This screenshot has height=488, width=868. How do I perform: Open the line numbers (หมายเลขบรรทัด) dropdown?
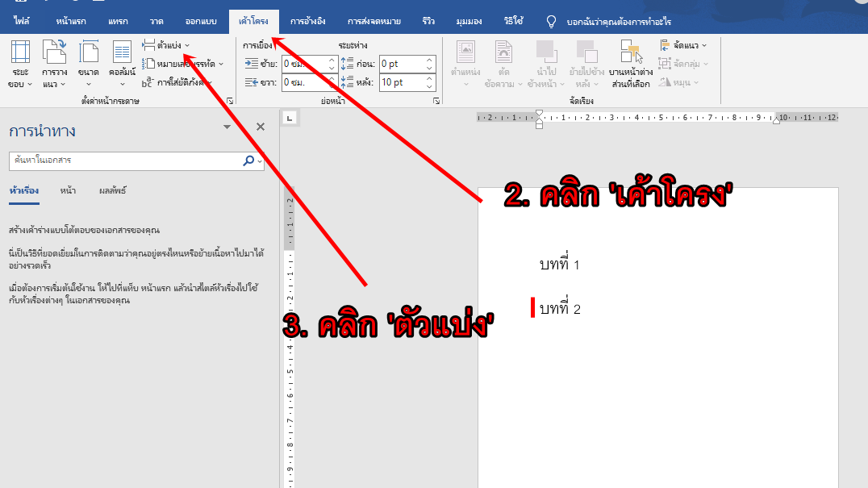(x=182, y=65)
